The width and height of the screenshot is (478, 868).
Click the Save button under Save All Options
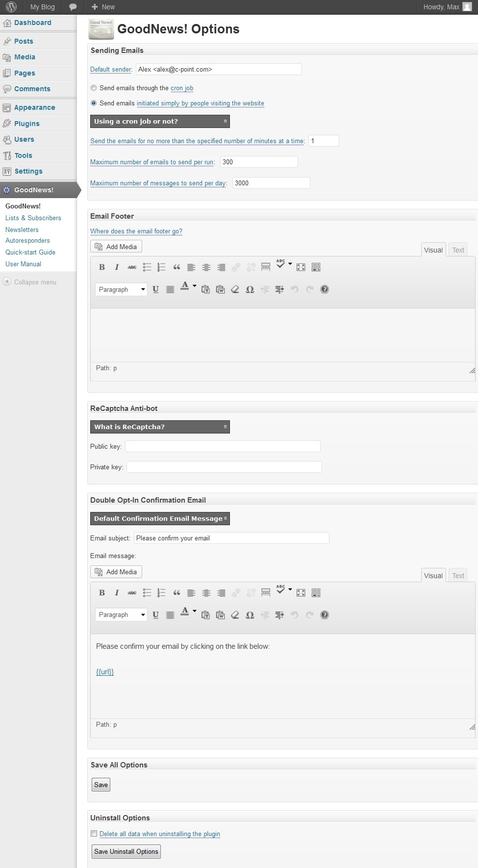coord(101,785)
